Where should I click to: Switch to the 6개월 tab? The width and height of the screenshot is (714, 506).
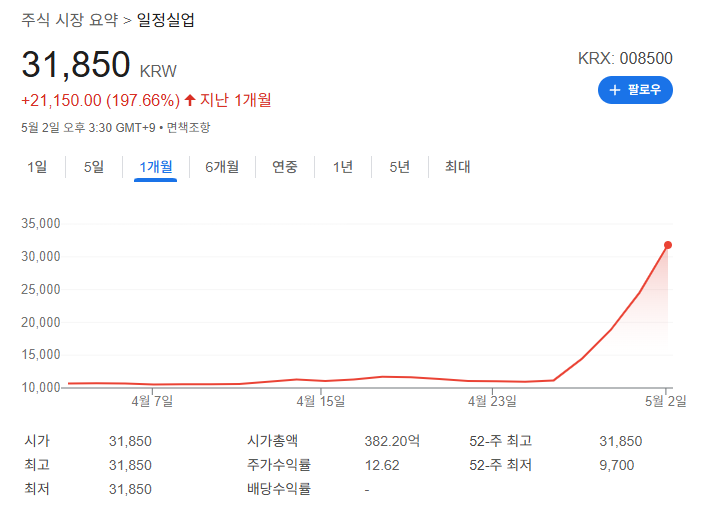click(222, 167)
